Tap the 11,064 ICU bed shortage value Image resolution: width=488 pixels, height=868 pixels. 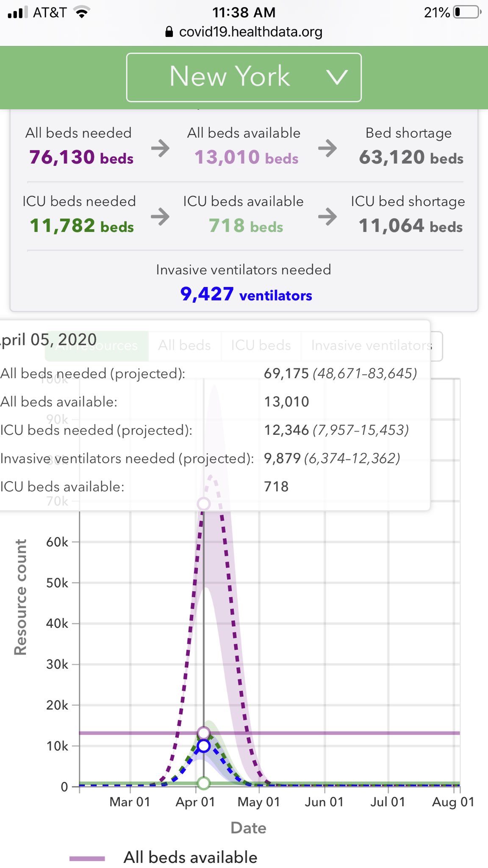410,226
